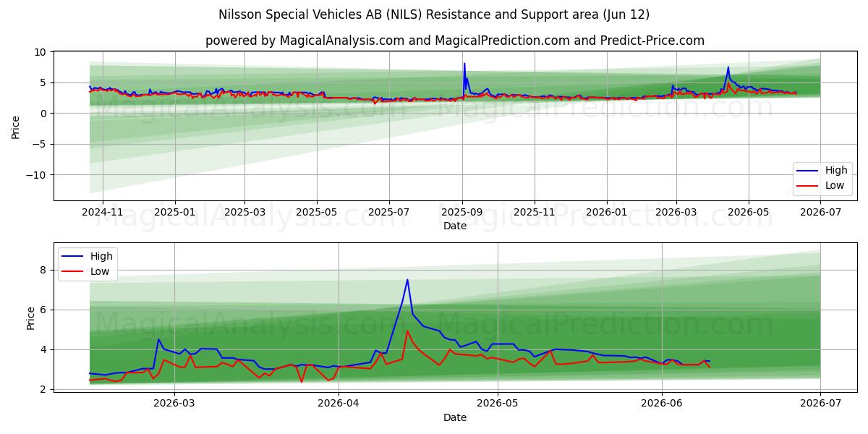Click the top chart 'Date' axis label

click(x=455, y=226)
